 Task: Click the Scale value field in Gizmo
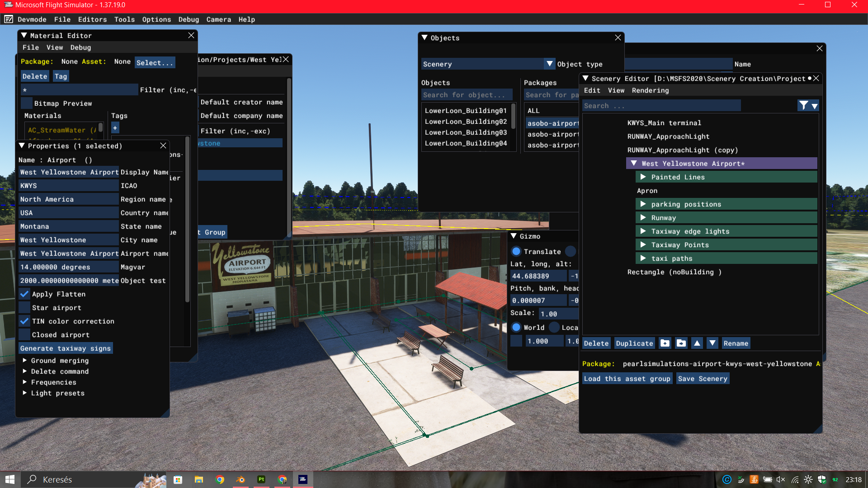click(x=558, y=314)
